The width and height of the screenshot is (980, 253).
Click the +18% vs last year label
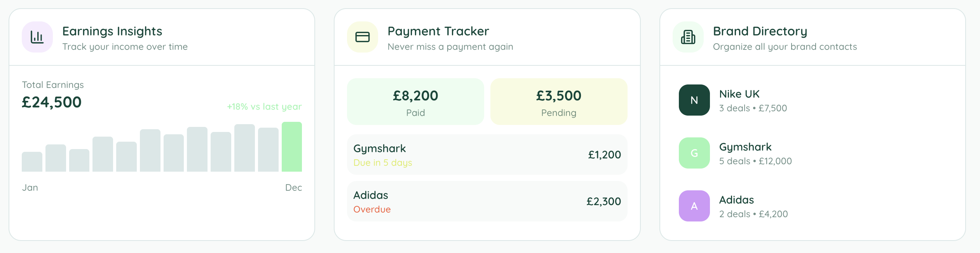(264, 107)
